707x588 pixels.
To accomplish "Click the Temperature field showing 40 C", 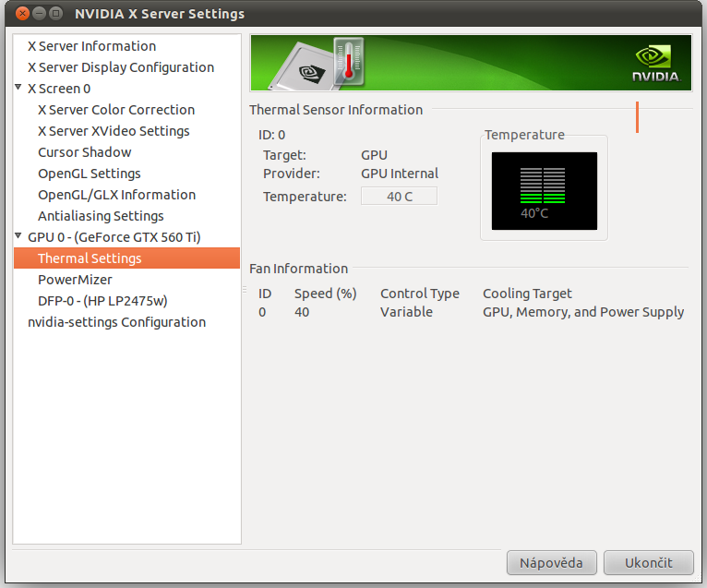I will (x=399, y=197).
